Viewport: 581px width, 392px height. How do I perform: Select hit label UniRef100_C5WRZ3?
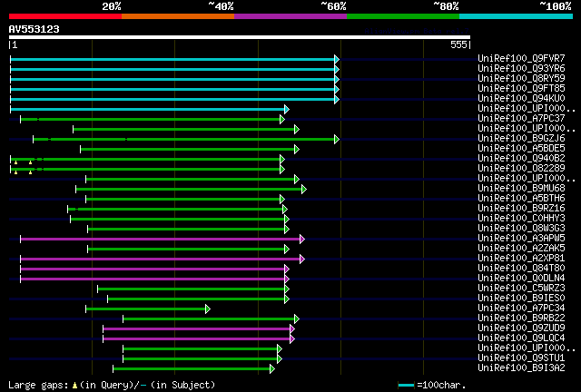click(521, 289)
